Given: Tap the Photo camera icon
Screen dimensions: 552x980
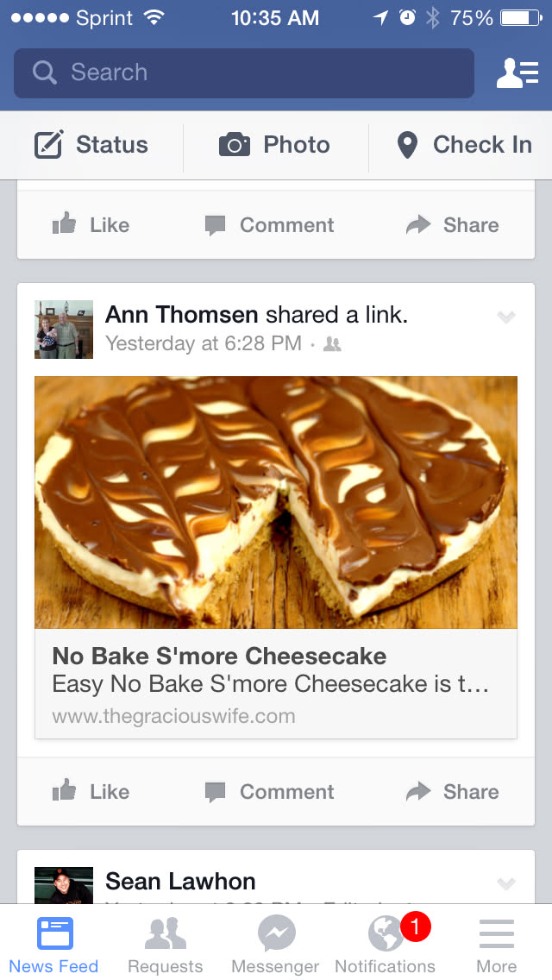Looking at the screenshot, I should point(235,145).
